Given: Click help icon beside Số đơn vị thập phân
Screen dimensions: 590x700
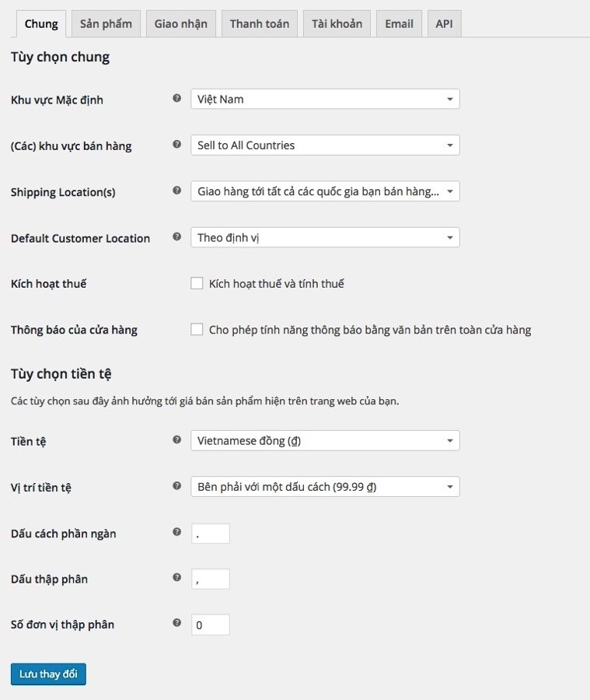Looking at the screenshot, I should [x=176, y=623].
